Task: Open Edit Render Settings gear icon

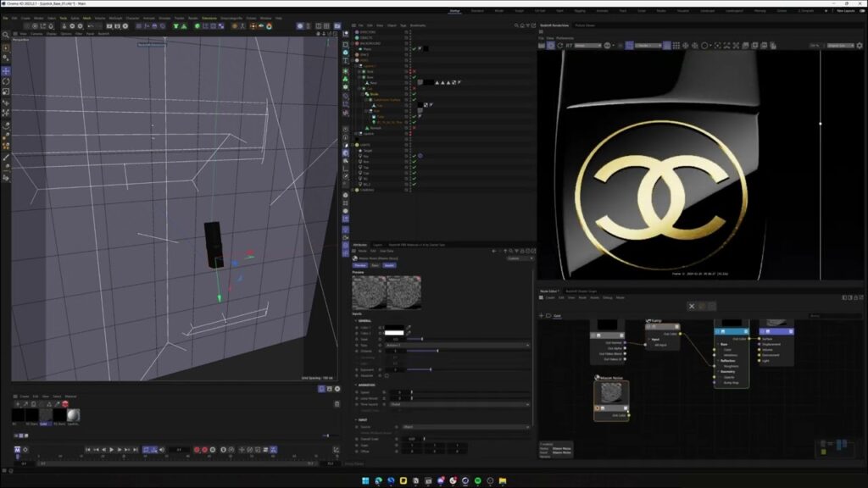Action: coord(125,26)
